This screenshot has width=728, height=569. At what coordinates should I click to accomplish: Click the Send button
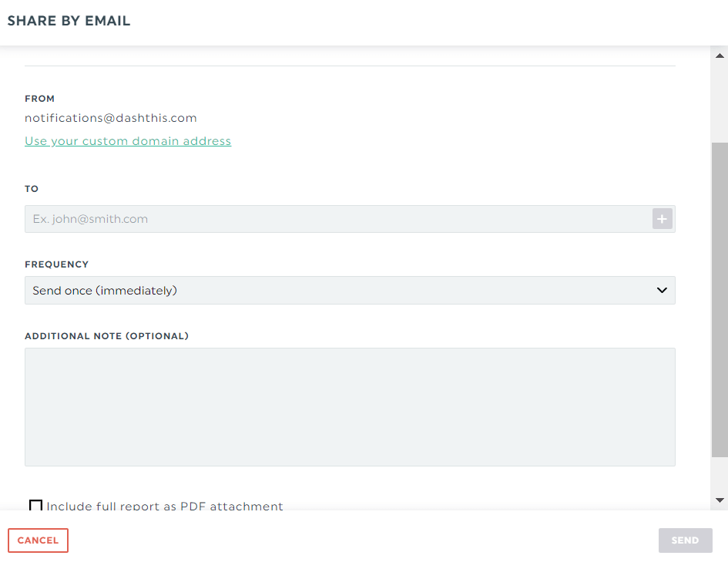(685, 540)
